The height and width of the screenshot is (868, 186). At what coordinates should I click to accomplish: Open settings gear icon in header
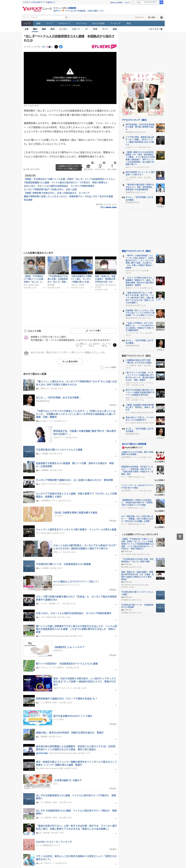point(161,18)
